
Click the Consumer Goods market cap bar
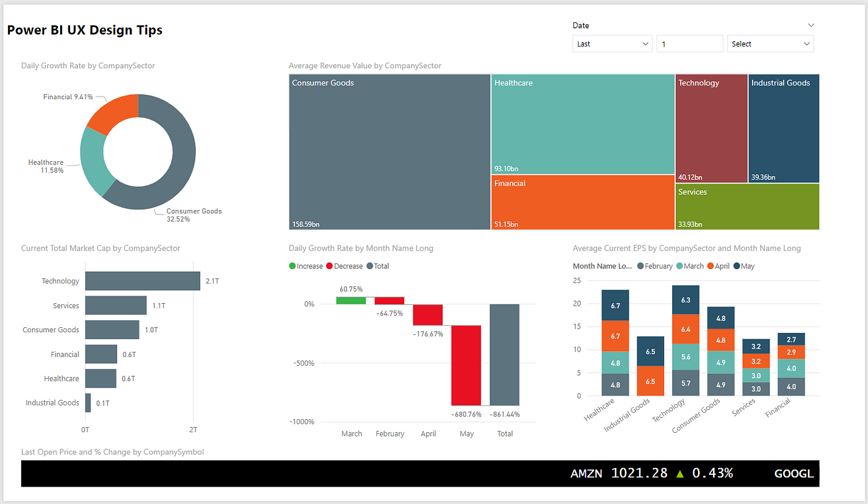click(112, 330)
